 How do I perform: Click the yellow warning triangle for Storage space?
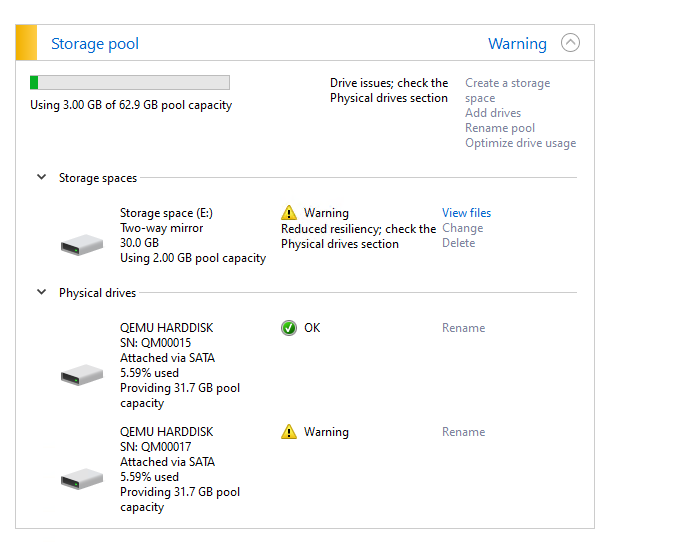[x=289, y=212]
